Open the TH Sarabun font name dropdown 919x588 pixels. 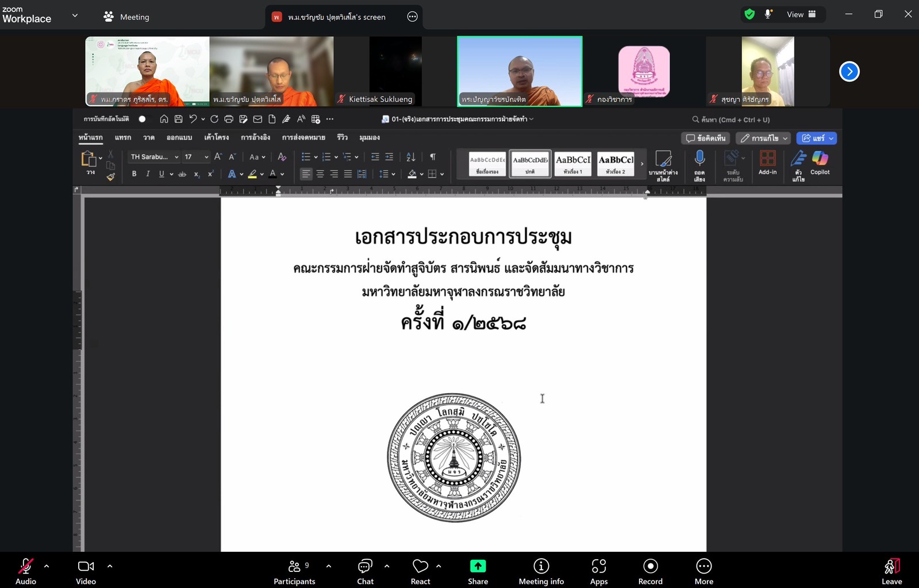[x=176, y=157]
